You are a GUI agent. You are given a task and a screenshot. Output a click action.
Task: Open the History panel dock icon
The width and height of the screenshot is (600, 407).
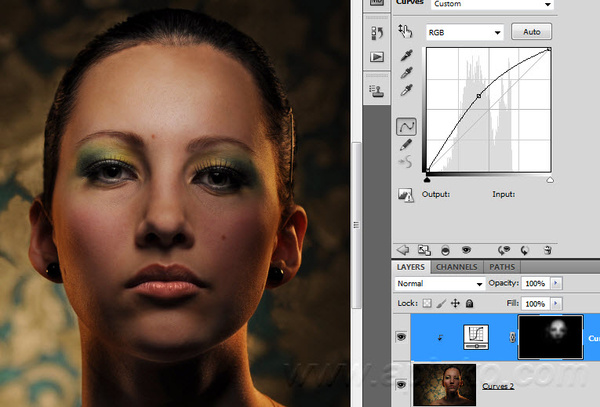point(377,33)
